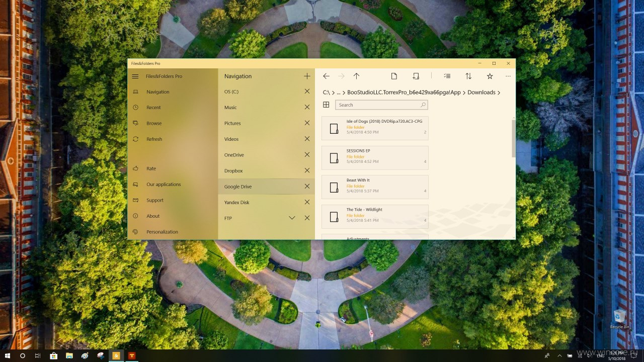Open Our applications menu entry

coord(173,185)
